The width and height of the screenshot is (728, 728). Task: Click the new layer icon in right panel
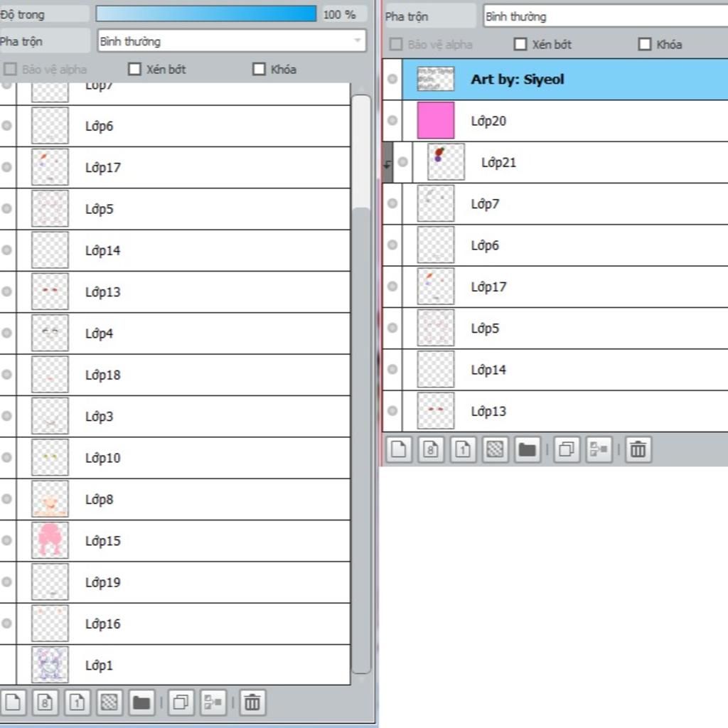[x=398, y=449]
